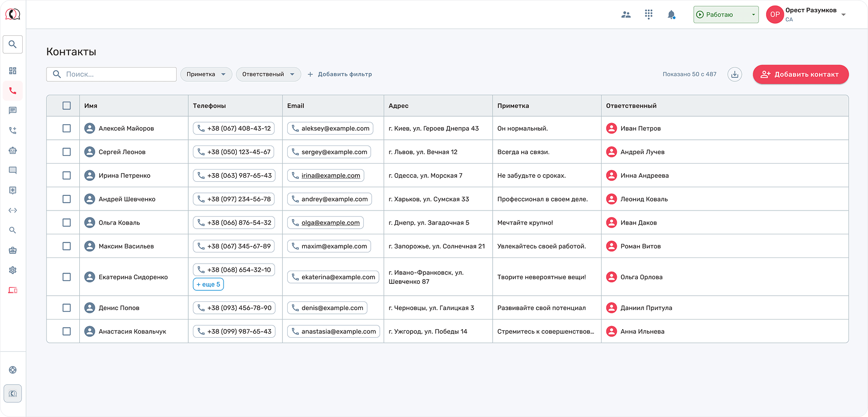
Task: Click the Добавить фильтр button
Action: coord(340,74)
